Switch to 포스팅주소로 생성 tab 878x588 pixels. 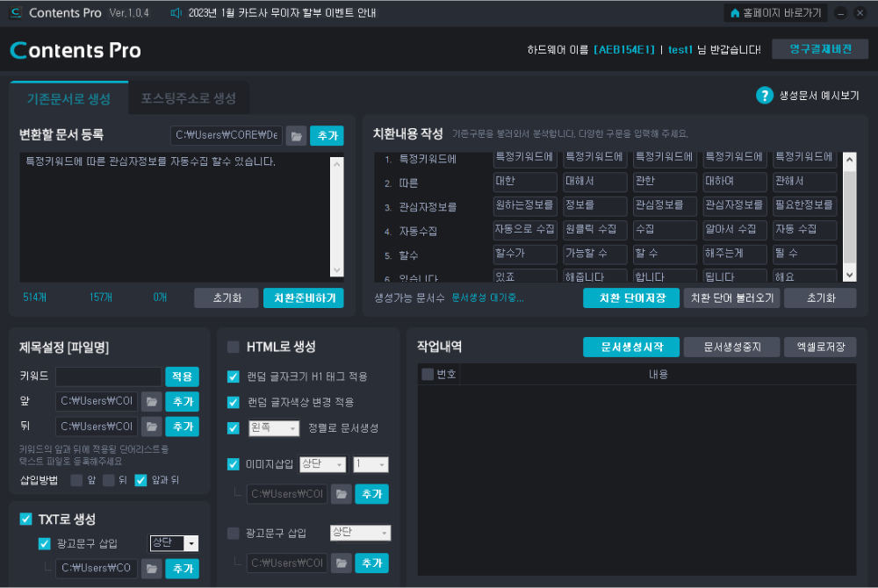coord(188,98)
